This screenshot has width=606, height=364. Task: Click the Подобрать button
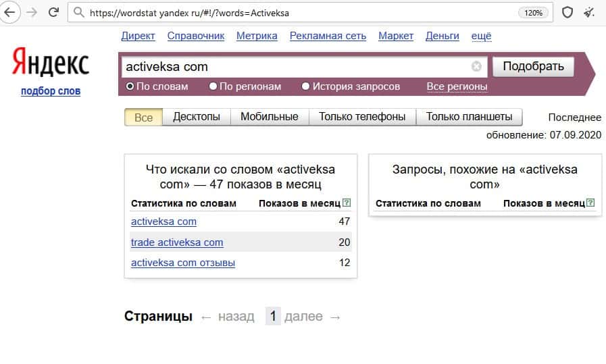click(533, 66)
